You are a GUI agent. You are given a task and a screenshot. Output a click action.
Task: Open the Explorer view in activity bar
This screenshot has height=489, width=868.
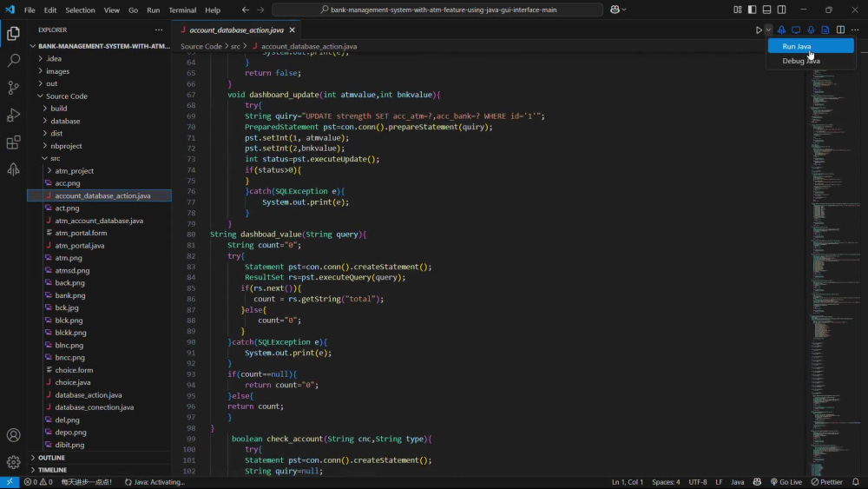pyautogui.click(x=13, y=33)
